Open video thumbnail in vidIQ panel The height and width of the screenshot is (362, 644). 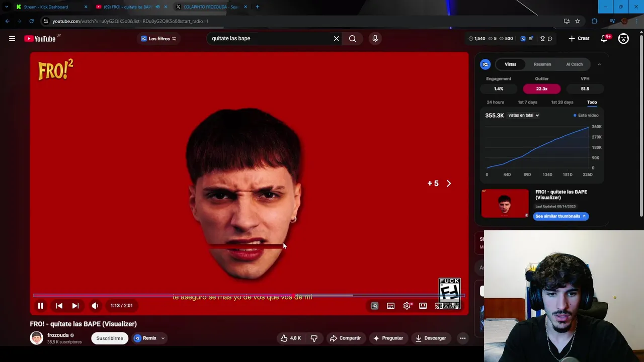(505, 203)
